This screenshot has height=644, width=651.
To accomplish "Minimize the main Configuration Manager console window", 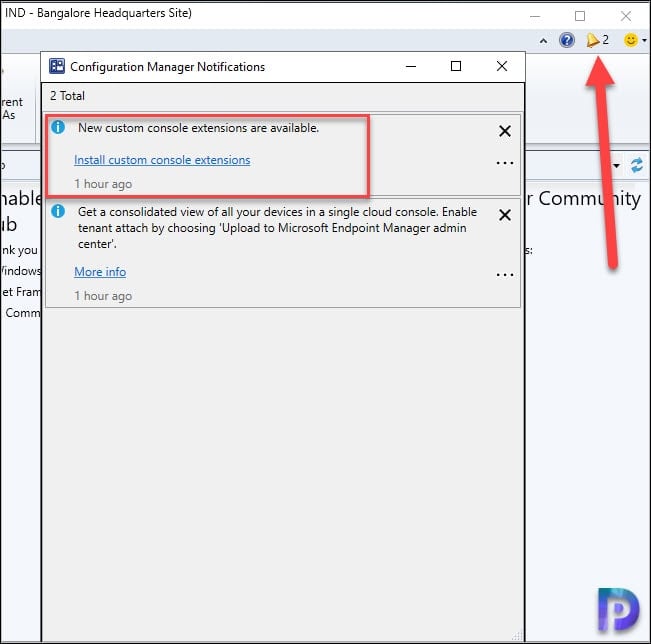I will [535, 17].
